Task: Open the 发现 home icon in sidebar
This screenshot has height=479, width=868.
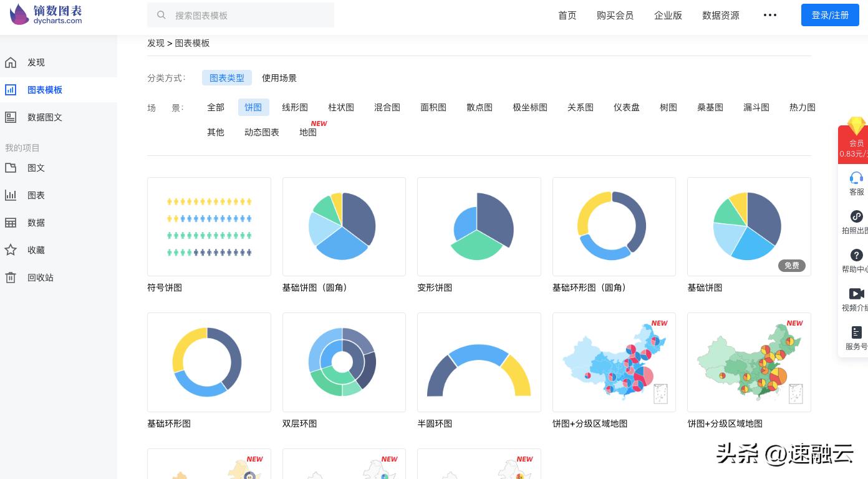Action: pos(11,62)
